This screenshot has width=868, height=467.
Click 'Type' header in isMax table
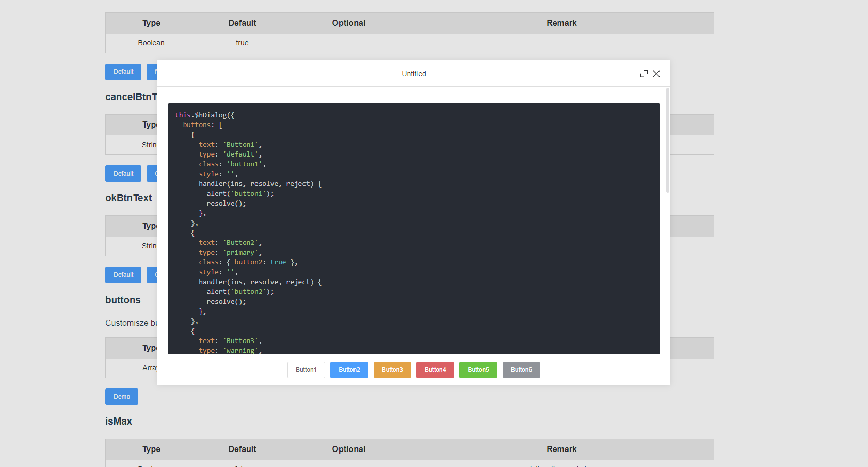[151, 449]
